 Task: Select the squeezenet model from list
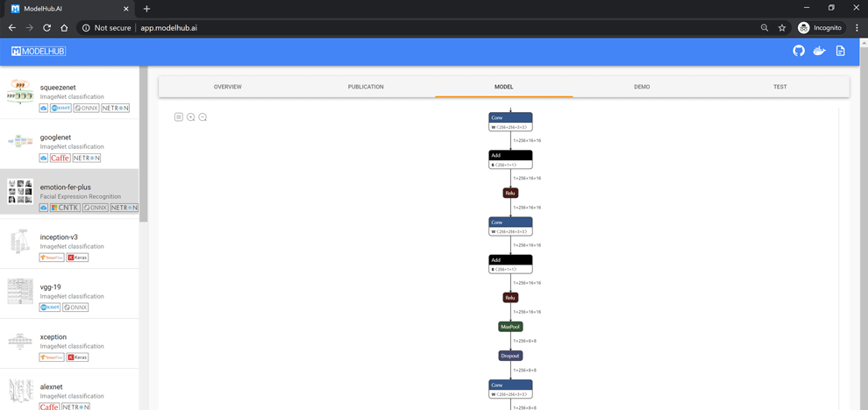58,88
